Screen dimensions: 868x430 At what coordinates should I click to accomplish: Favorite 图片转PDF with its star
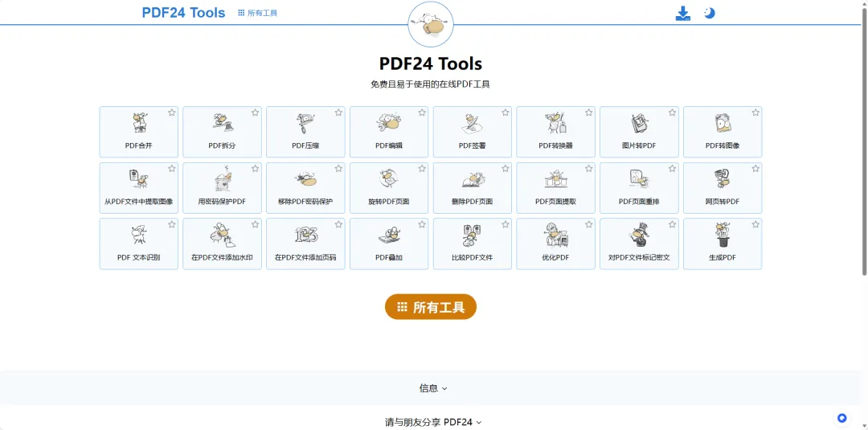point(672,113)
